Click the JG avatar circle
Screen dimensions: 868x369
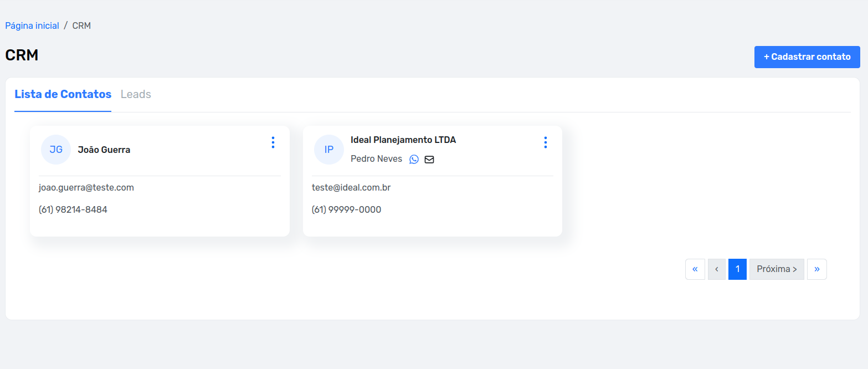click(56, 150)
